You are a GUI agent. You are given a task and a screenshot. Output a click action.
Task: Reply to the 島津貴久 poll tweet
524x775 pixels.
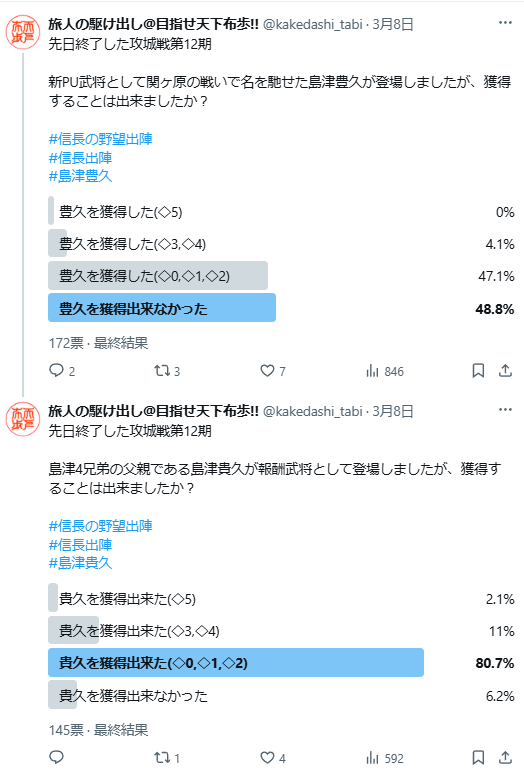tap(56, 757)
